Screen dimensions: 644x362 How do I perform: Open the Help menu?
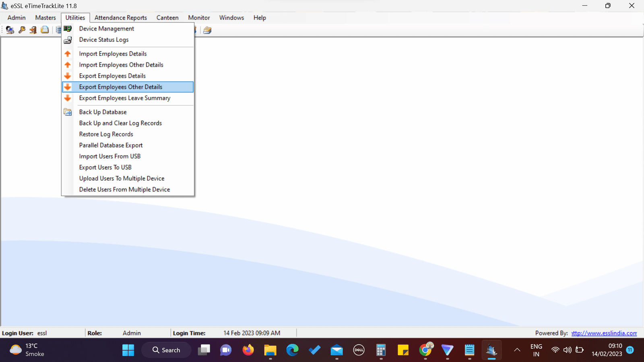tap(260, 18)
